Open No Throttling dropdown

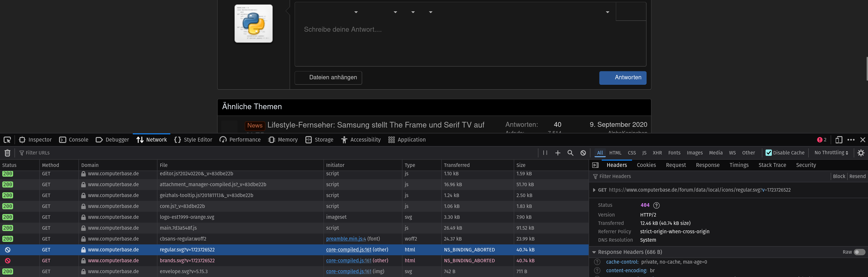tap(831, 153)
